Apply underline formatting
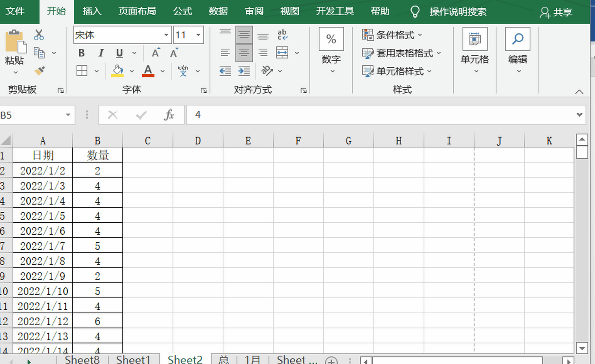The height and width of the screenshot is (364, 595). [x=119, y=53]
